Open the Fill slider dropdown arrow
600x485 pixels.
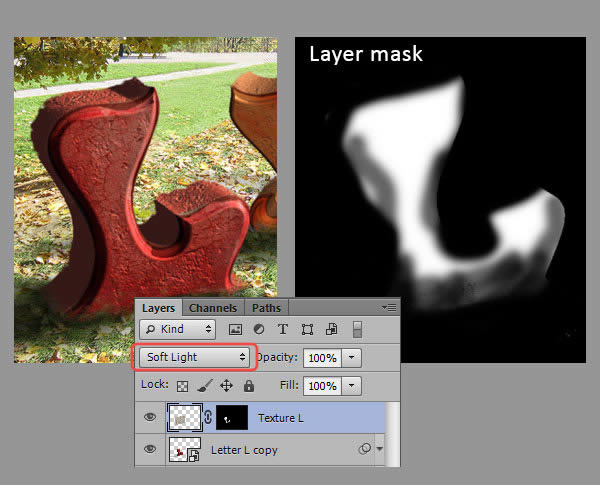tap(351, 385)
